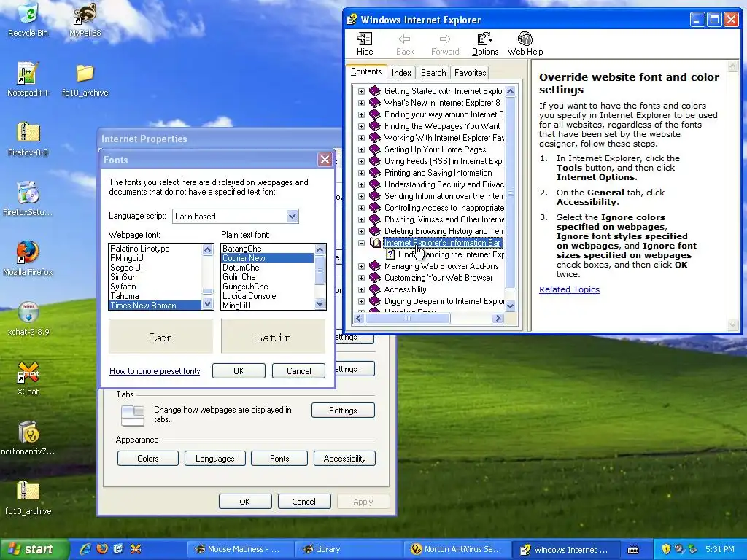The width and height of the screenshot is (747, 560).
Task: Select GulimChe in Plain text font list
Action: 267,276
